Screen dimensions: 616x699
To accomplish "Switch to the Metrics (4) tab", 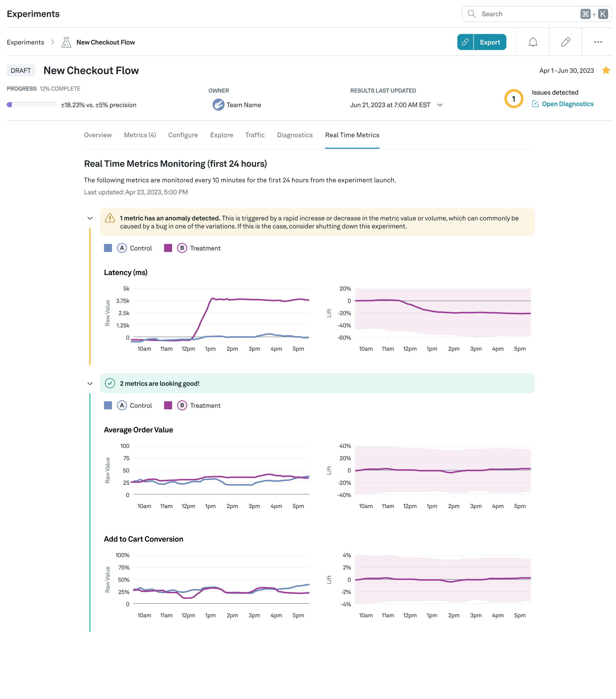I will (x=140, y=135).
